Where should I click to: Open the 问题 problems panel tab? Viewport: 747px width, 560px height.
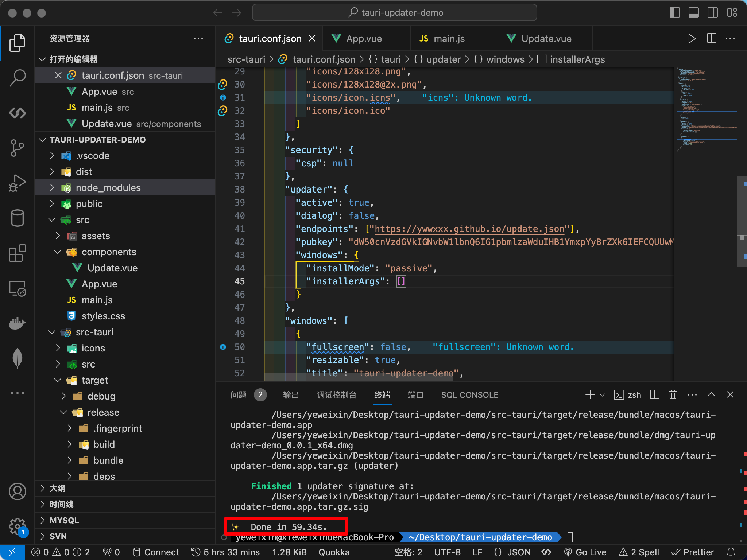[x=239, y=395]
